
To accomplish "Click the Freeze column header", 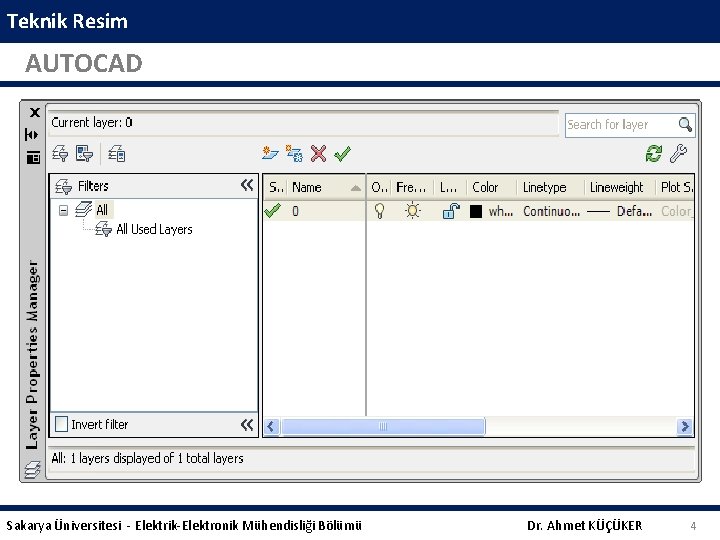I will tap(412, 187).
